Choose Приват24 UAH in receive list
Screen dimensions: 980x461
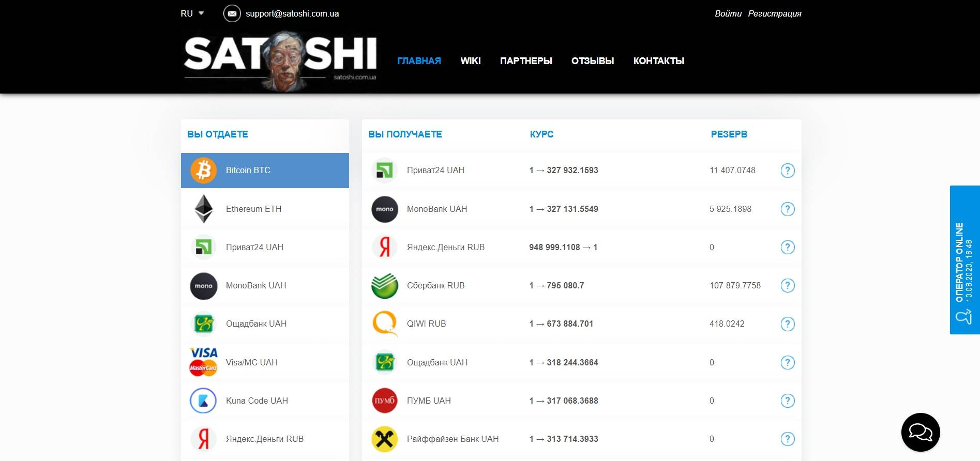pyautogui.click(x=582, y=171)
